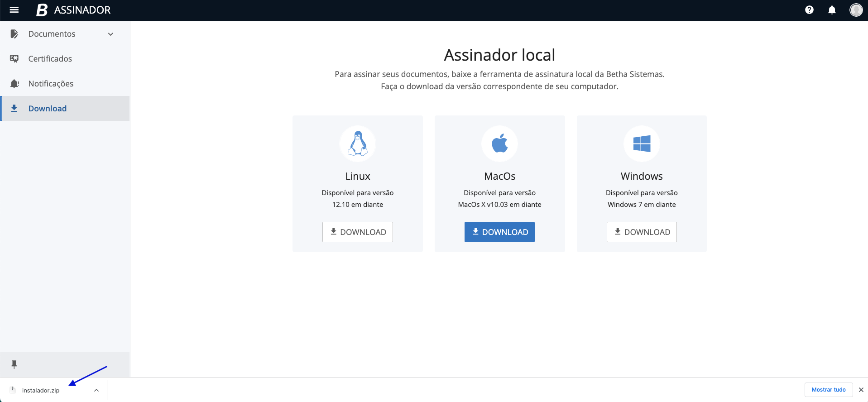Image resolution: width=868 pixels, height=402 pixels.
Task: Click the Betha B logo
Action: pyautogui.click(x=42, y=10)
